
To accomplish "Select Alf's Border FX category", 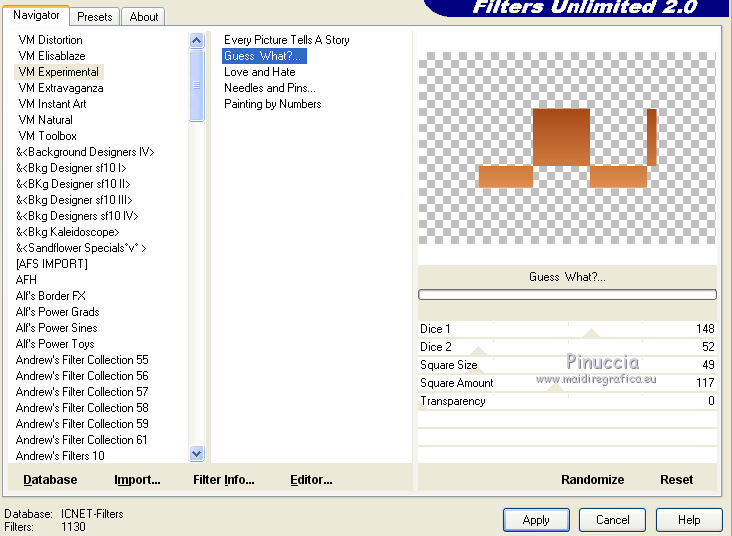I will tap(50, 296).
